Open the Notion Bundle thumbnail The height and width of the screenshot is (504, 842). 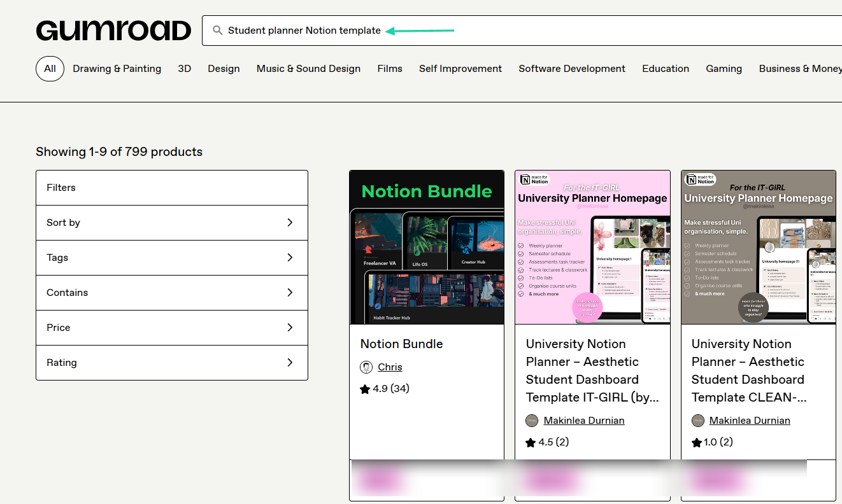click(427, 248)
